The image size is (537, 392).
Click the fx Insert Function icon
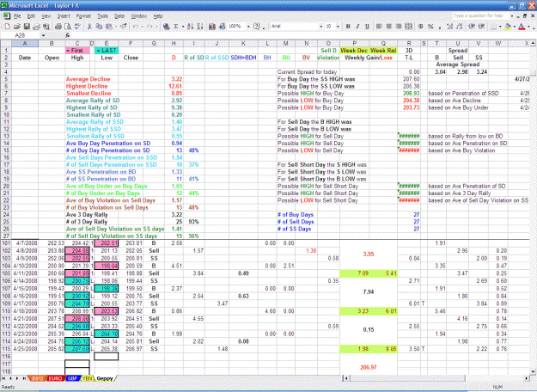point(68,35)
